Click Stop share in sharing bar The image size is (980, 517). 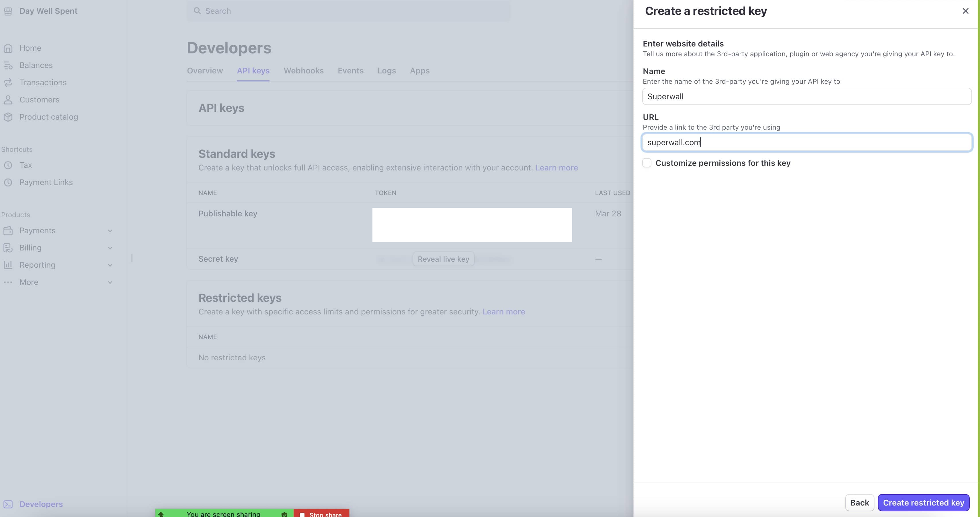point(321,514)
